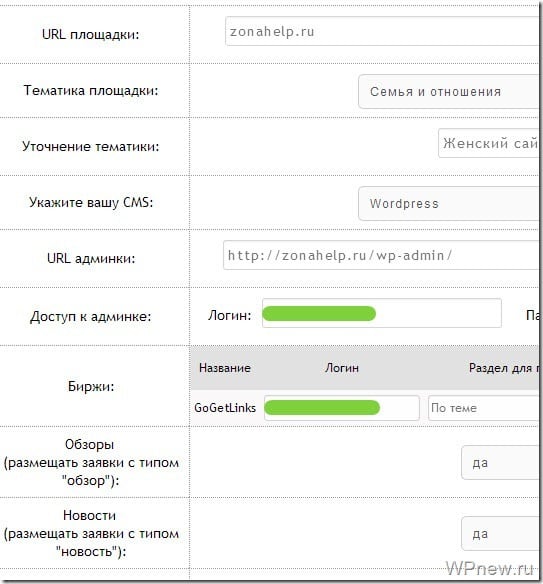This screenshot has height=584, width=543.
Task: Click the admin Логин input field
Action: point(382,313)
